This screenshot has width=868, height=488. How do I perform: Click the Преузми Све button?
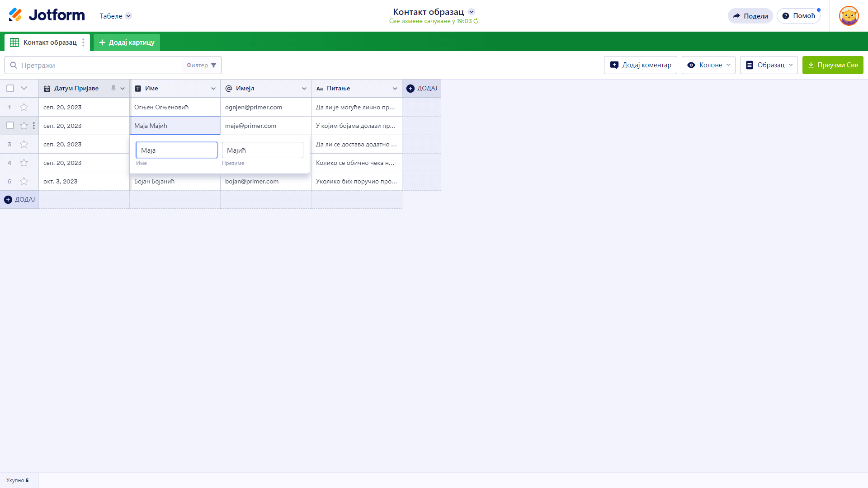click(833, 65)
